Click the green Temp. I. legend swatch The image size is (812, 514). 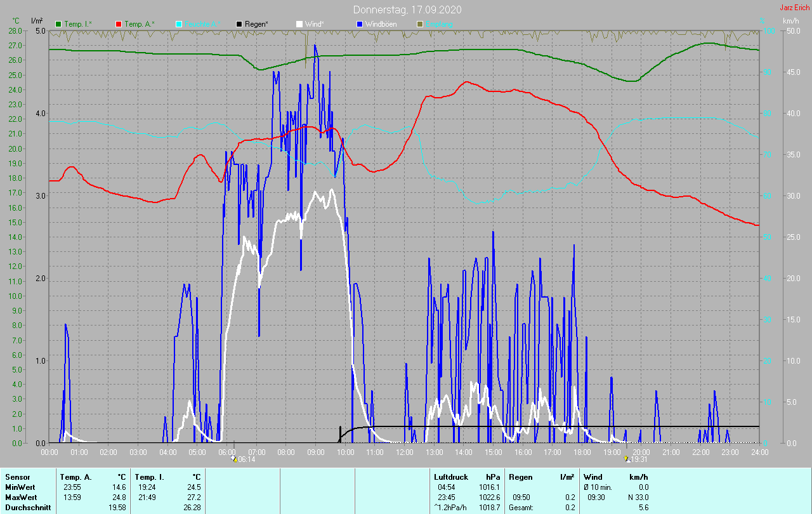[59, 24]
